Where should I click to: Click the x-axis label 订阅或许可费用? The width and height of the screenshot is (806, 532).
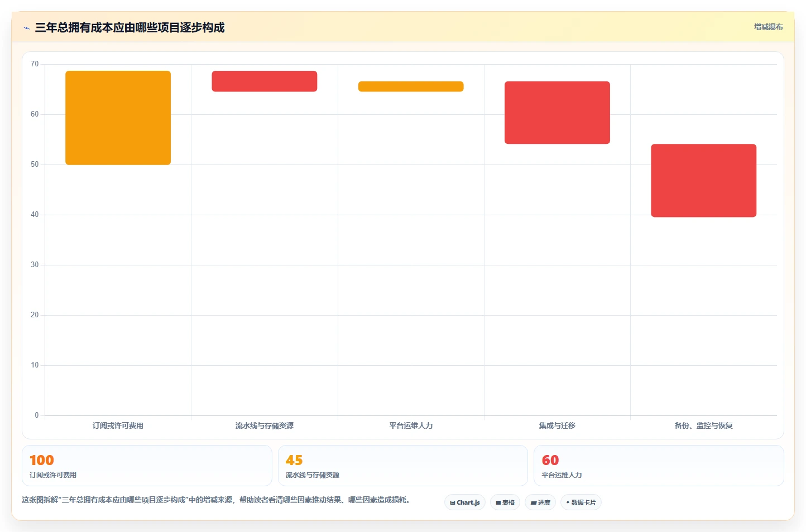pos(118,425)
